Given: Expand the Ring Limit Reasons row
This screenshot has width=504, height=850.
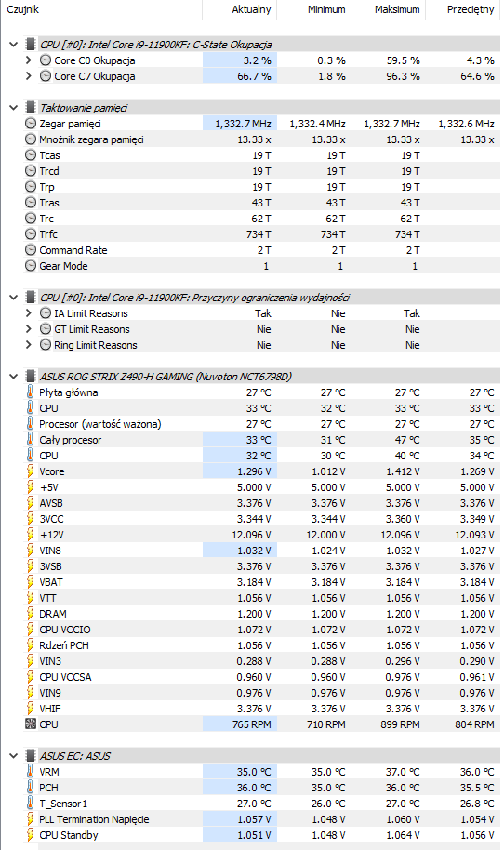Looking at the screenshot, I should pos(29,344).
